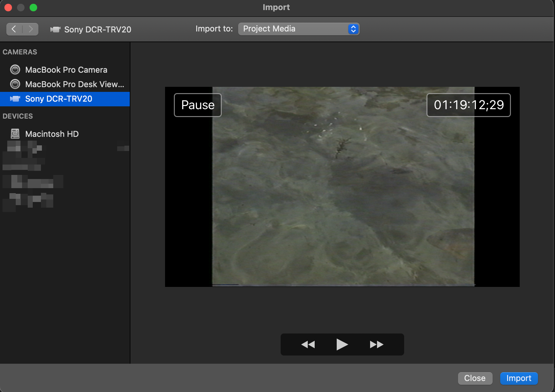The width and height of the screenshot is (555, 392).
Task: Click the 01:19:12;29 timecode display
Action: (x=468, y=105)
